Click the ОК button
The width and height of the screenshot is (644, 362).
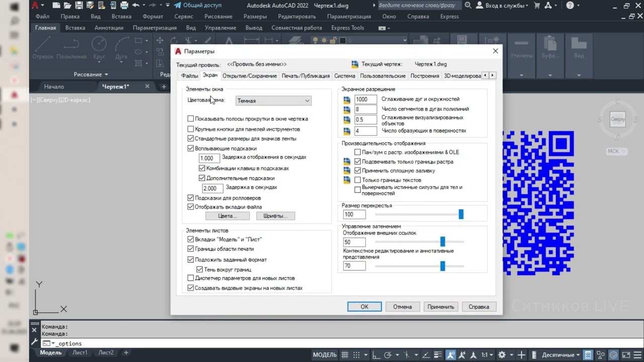pos(364,306)
